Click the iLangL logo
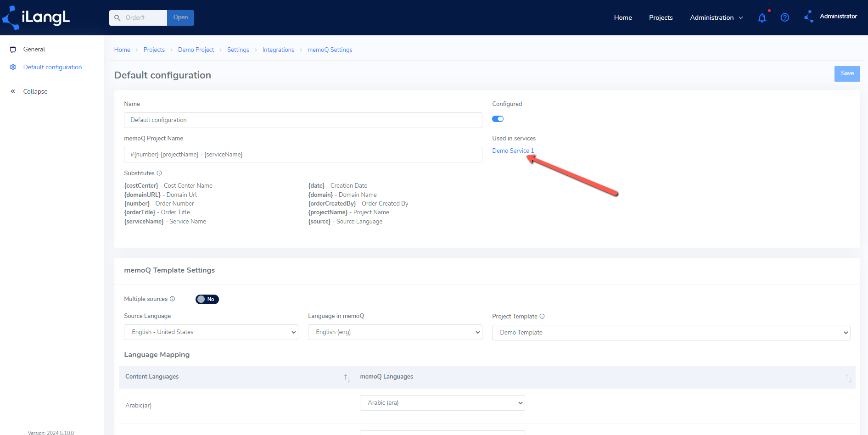 coord(36,18)
